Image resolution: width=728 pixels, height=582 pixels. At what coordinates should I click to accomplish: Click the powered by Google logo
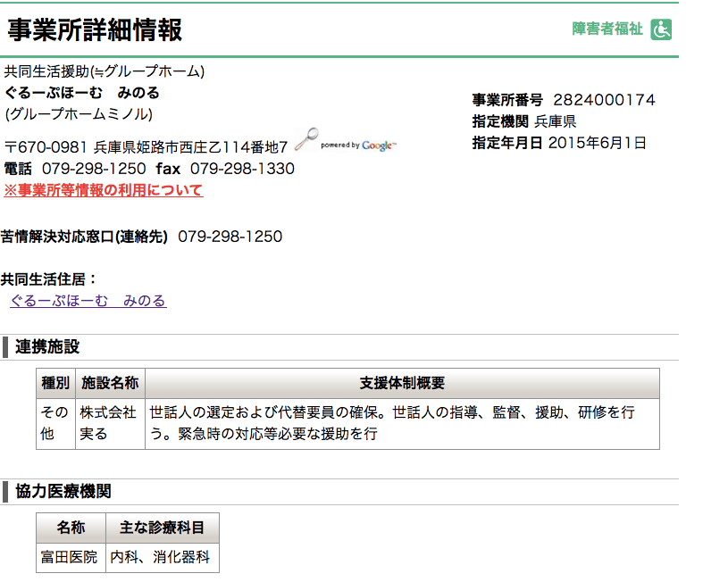358,145
